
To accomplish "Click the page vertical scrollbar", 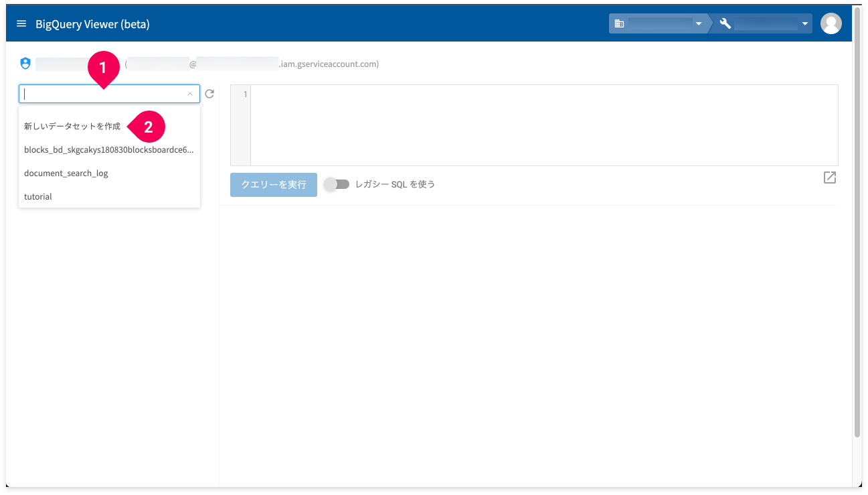I will 857,222.
